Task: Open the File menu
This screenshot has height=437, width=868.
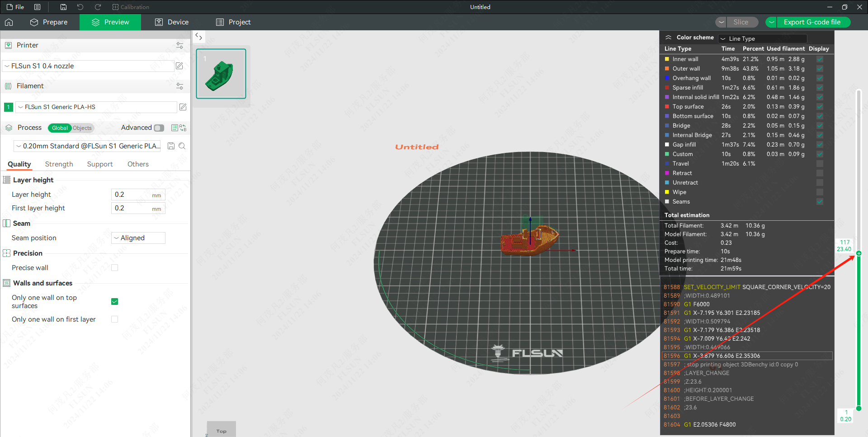Action: (x=15, y=7)
